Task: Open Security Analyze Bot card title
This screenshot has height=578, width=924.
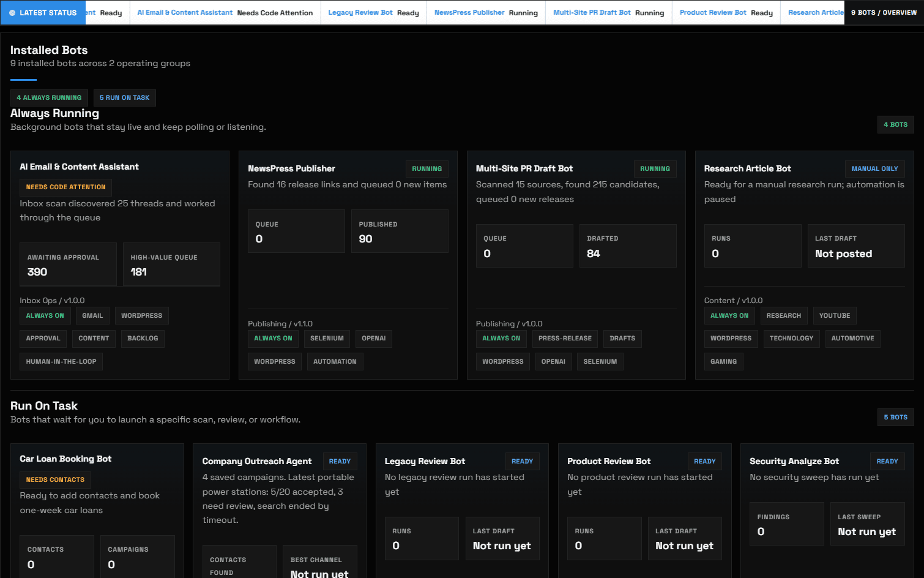Action: (x=794, y=461)
